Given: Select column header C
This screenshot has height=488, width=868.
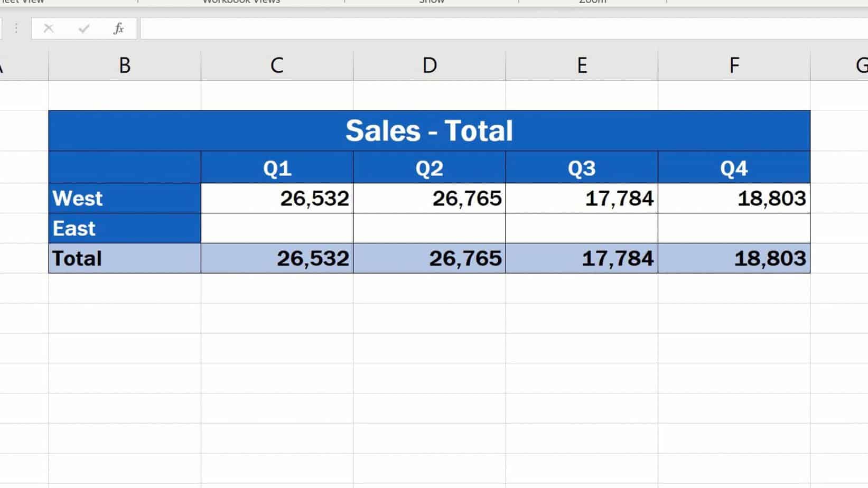Looking at the screenshot, I should 276,65.
